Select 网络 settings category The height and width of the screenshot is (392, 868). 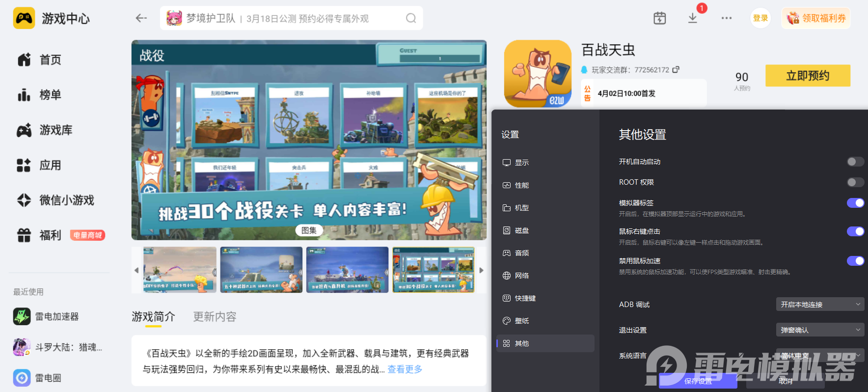click(x=545, y=276)
